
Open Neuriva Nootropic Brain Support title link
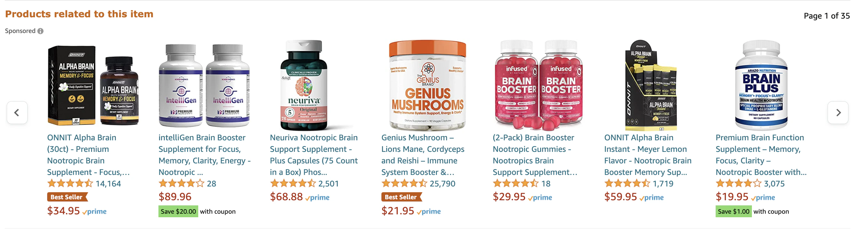click(314, 155)
